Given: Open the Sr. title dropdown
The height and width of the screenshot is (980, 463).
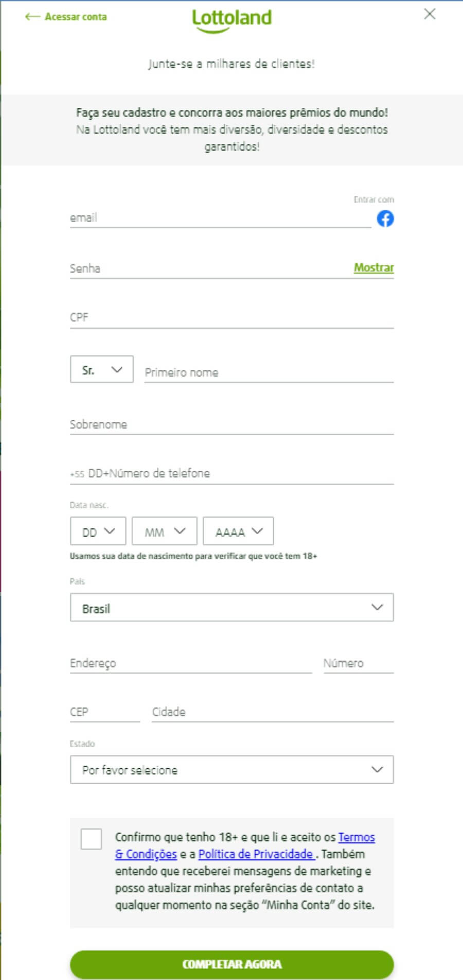Looking at the screenshot, I should point(102,369).
